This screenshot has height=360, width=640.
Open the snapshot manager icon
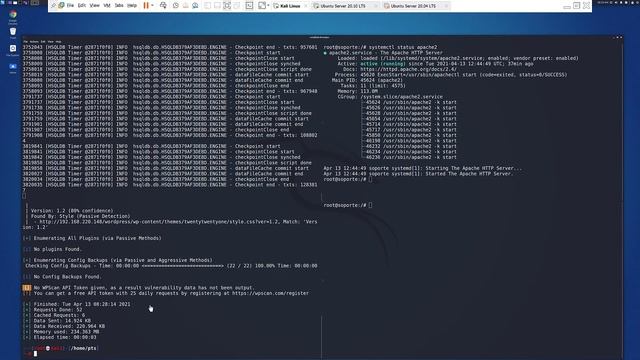pos(195,6)
